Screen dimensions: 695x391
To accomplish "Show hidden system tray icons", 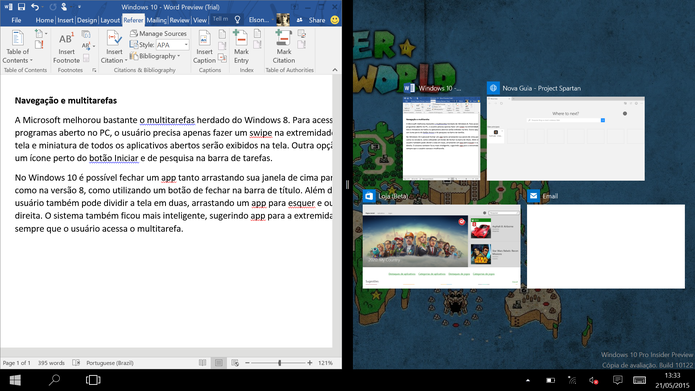I will 527,380.
